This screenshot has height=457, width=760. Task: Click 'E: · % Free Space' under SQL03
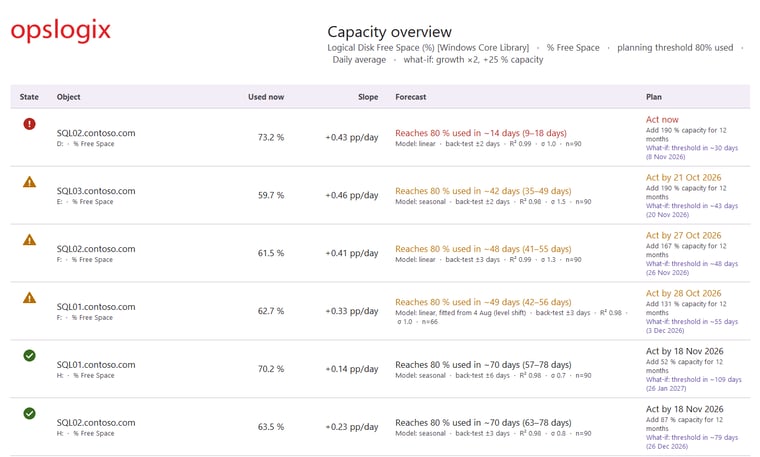pos(85,202)
